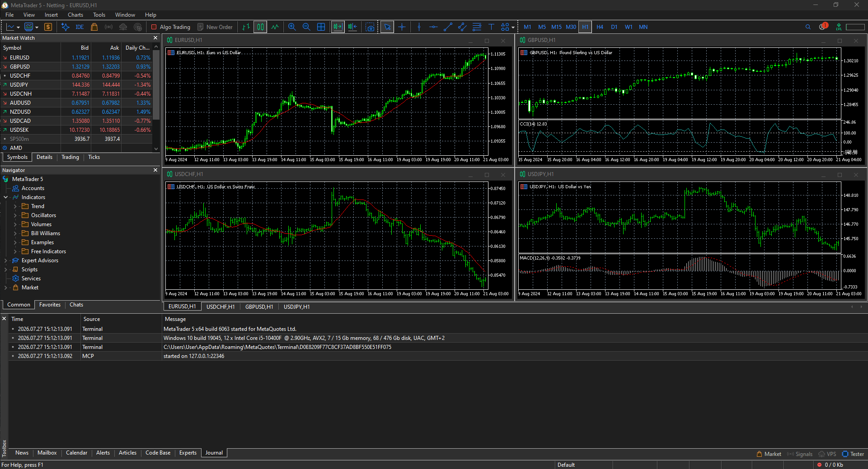
Task: Switch chart to bar chart type
Action: point(246,27)
